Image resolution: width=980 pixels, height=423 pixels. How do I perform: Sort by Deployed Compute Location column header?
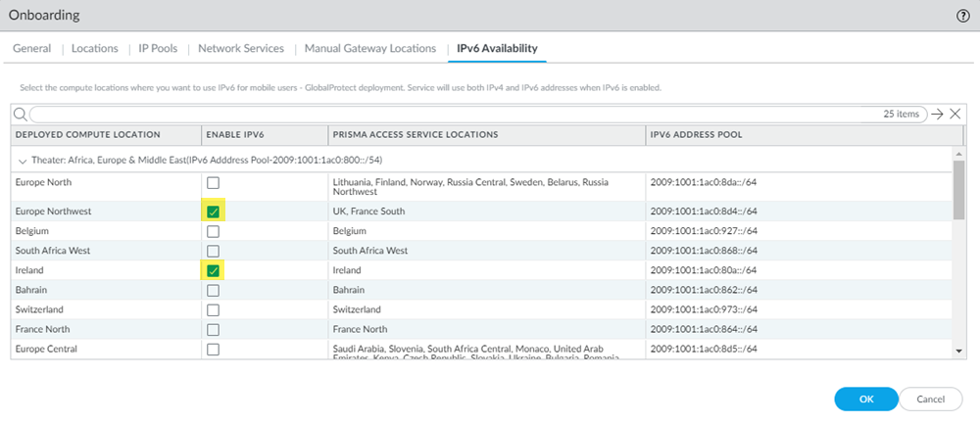pyautogui.click(x=88, y=134)
